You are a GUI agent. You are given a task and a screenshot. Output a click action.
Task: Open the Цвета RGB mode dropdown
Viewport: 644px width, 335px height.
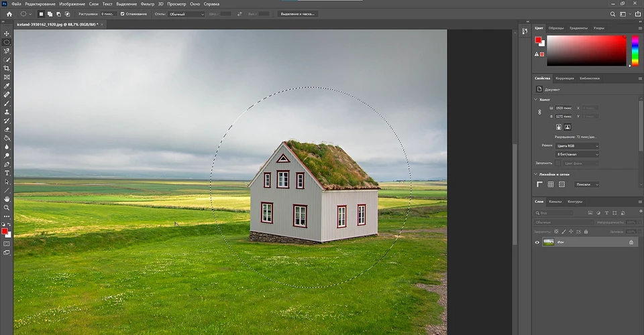pyautogui.click(x=578, y=145)
